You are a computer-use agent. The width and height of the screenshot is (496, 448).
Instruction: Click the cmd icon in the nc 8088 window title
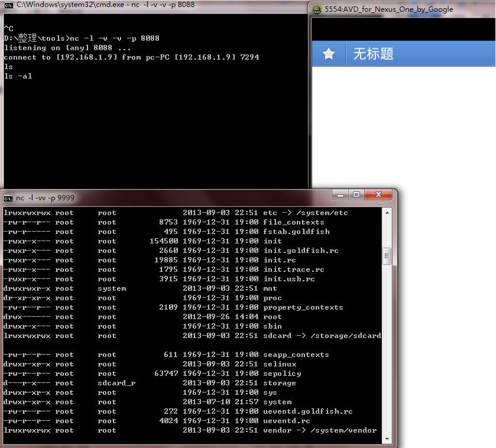coord(8,5)
